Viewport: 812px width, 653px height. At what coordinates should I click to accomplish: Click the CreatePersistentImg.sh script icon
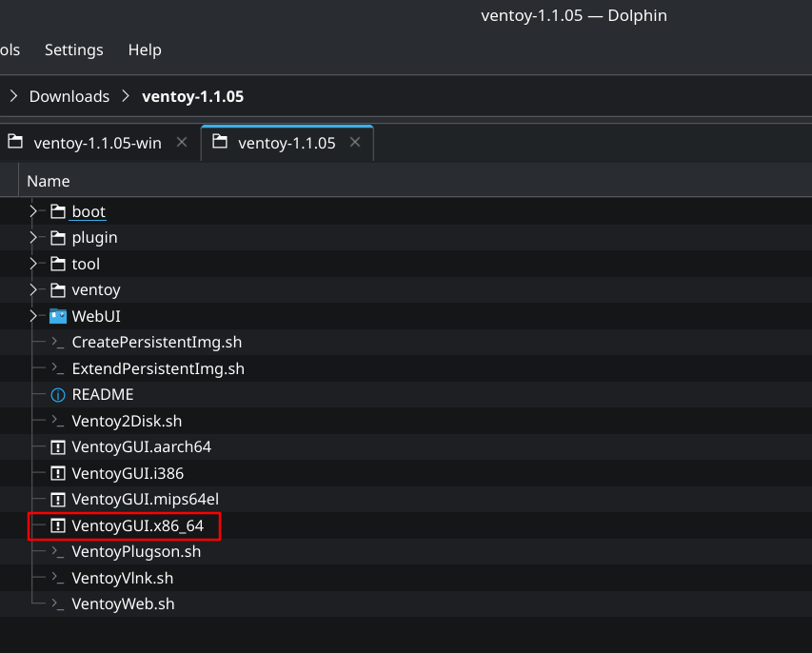58,342
